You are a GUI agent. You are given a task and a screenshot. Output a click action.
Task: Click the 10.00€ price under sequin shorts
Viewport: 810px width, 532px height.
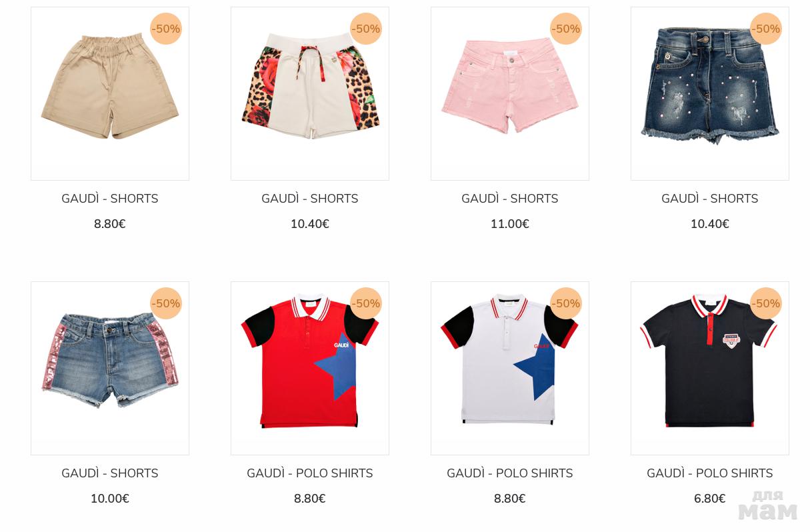[110, 499]
